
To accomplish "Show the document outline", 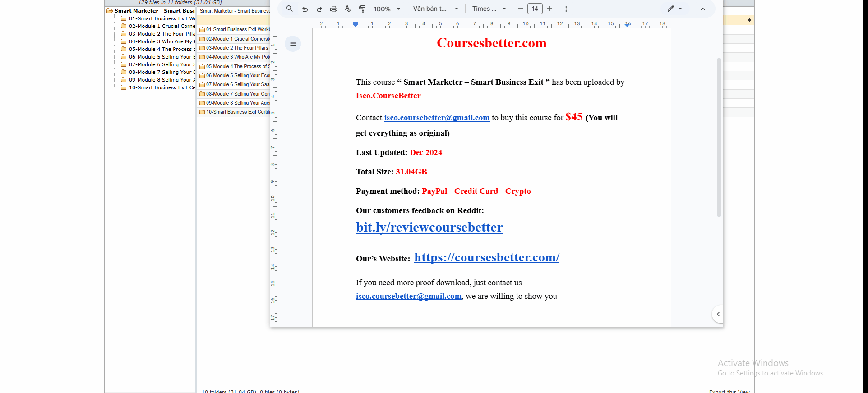I will (x=293, y=44).
